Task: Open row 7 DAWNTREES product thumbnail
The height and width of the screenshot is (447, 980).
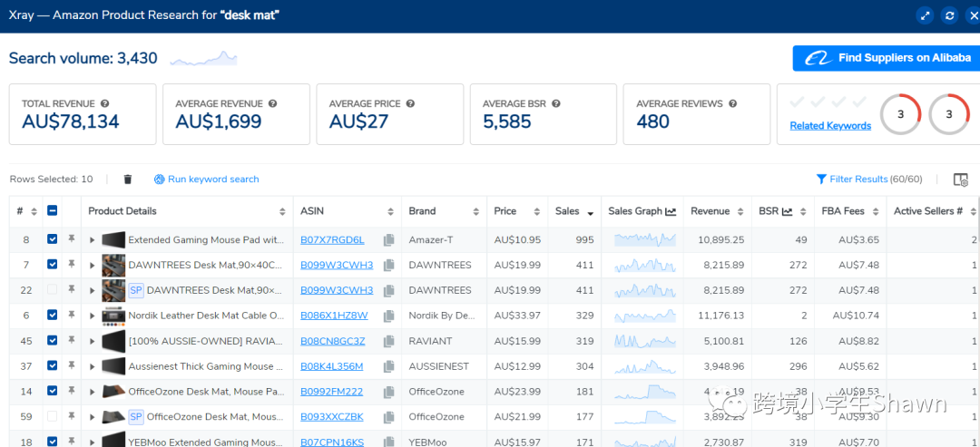Action: [113, 266]
